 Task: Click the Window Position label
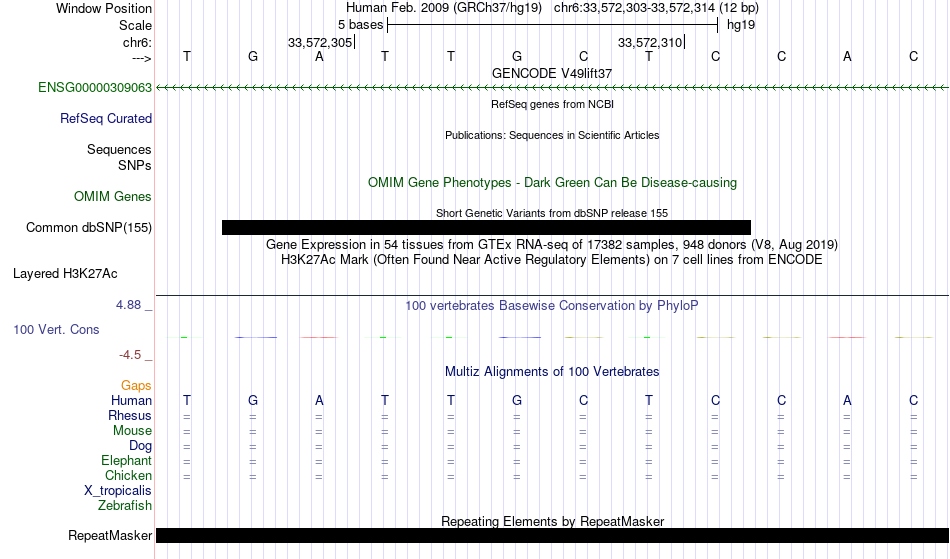click(104, 8)
